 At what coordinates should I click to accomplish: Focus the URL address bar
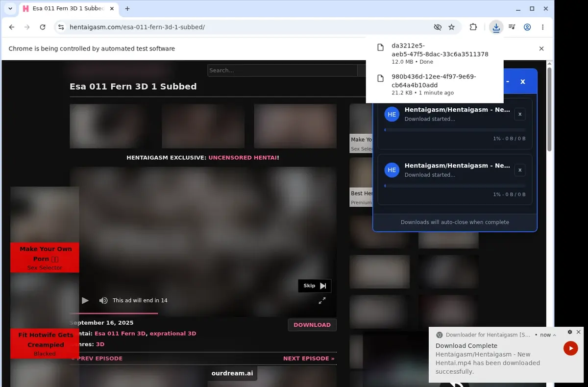[x=247, y=27]
